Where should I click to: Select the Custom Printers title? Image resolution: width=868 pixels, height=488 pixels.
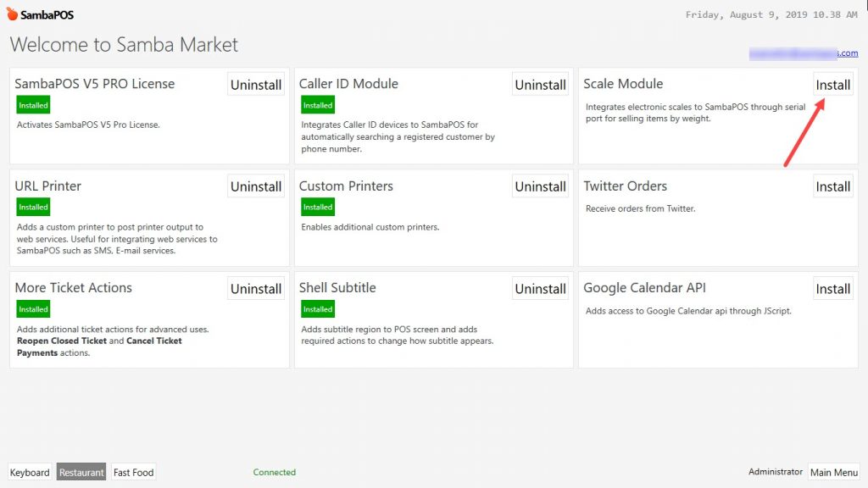point(346,186)
